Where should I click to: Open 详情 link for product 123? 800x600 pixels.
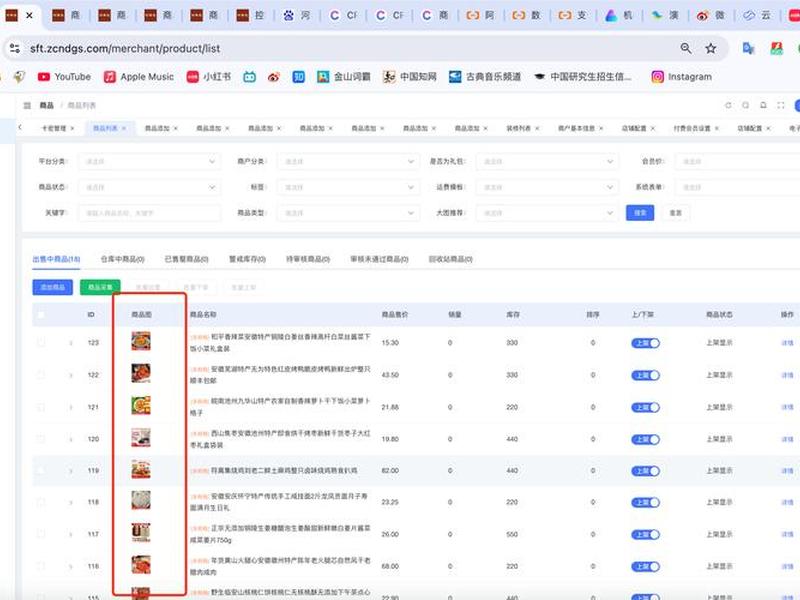click(787, 343)
